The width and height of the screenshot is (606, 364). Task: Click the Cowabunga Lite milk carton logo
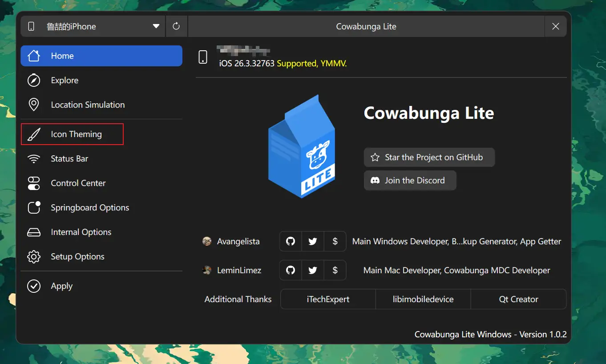point(301,147)
